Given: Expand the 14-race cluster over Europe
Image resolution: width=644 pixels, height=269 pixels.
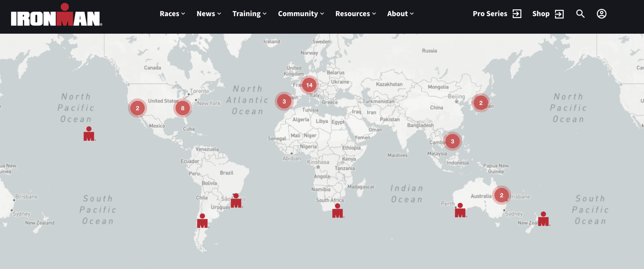Looking at the screenshot, I should (309, 85).
